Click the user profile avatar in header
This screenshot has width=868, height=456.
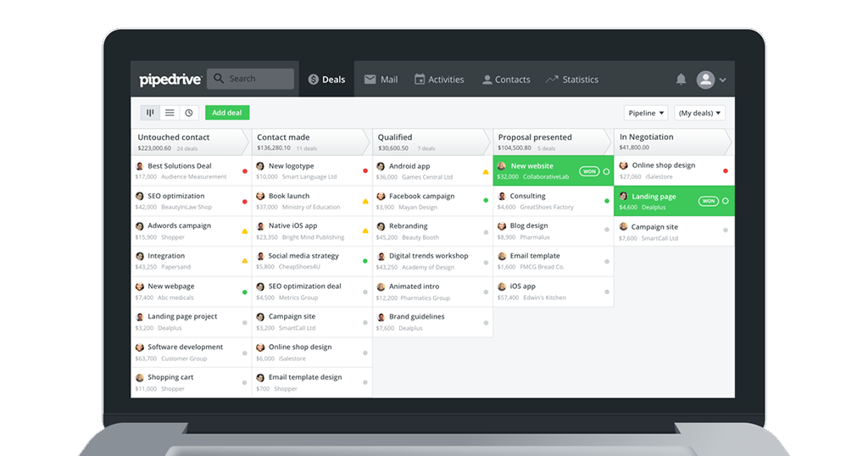705,80
